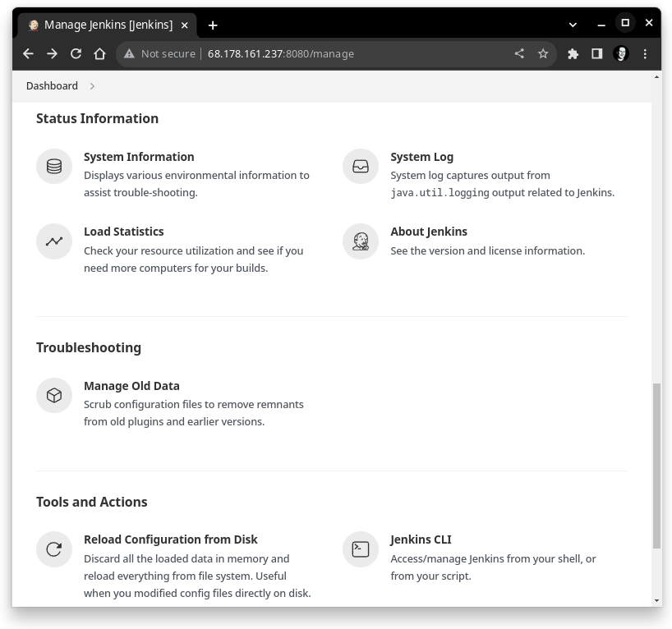Bookmark this page with the star icon
The height and width of the screenshot is (629, 672).
pos(543,53)
